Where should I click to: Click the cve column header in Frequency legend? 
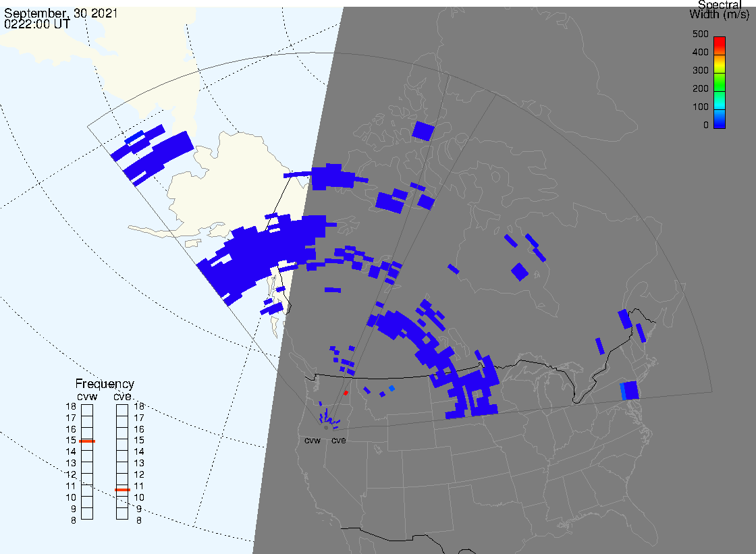tap(123, 396)
